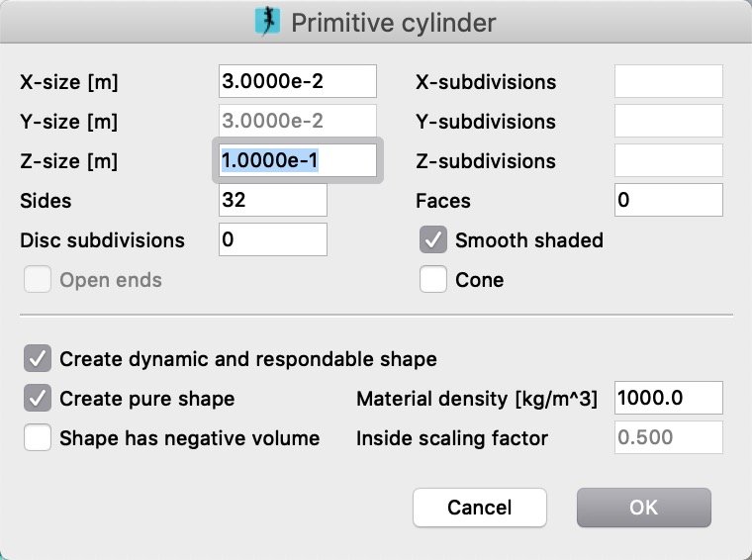Click the Y-subdivisions field
The image size is (752, 560).
(669, 121)
